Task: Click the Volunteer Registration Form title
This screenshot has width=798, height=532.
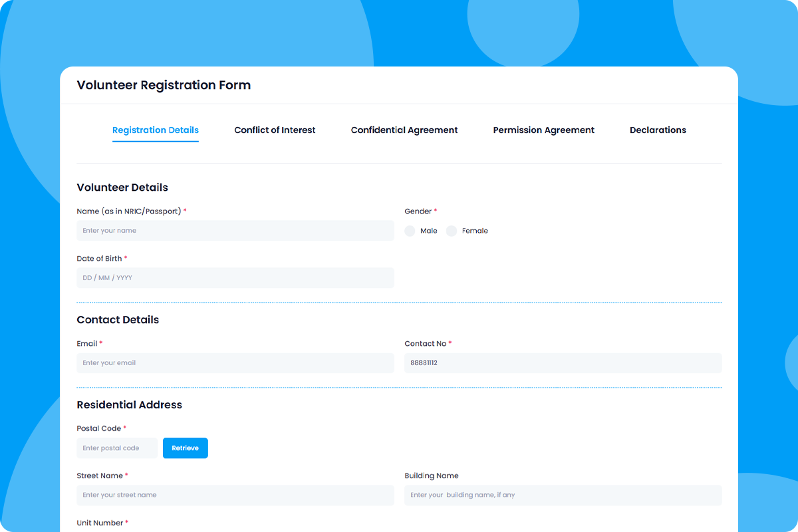Action: point(164,85)
